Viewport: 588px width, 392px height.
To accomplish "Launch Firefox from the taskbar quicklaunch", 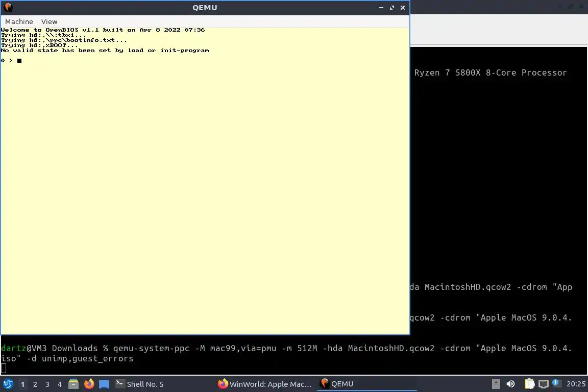I will pyautogui.click(x=89, y=384).
